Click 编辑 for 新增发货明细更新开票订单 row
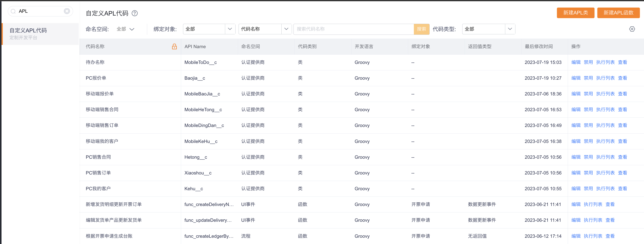This screenshot has height=244, width=644. click(x=576, y=204)
